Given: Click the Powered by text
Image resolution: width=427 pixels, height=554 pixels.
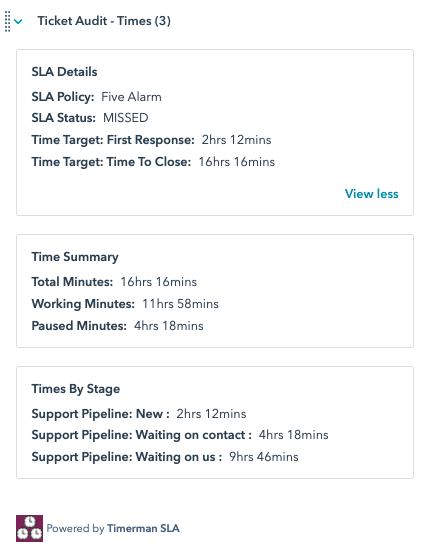Looking at the screenshot, I should pos(76,529).
